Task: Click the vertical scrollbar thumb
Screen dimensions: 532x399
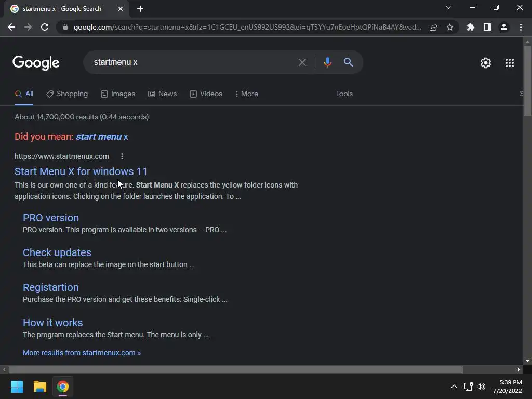Action: (x=527, y=81)
